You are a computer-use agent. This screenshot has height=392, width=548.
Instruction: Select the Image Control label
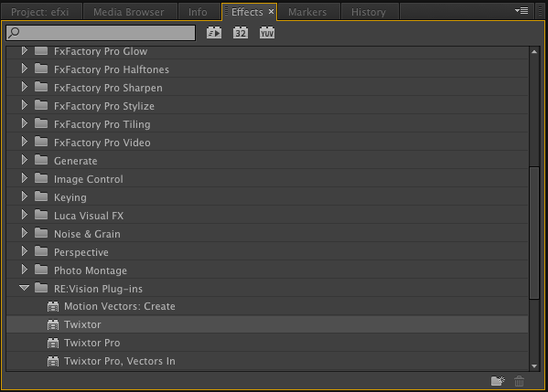pyautogui.click(x=89, y=179)
